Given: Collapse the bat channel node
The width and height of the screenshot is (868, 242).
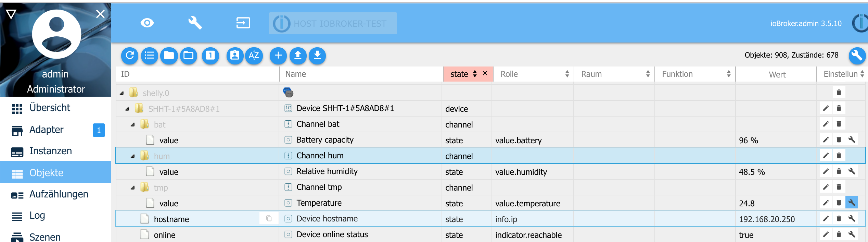Looking at the screenshot, I should point(133,125).
